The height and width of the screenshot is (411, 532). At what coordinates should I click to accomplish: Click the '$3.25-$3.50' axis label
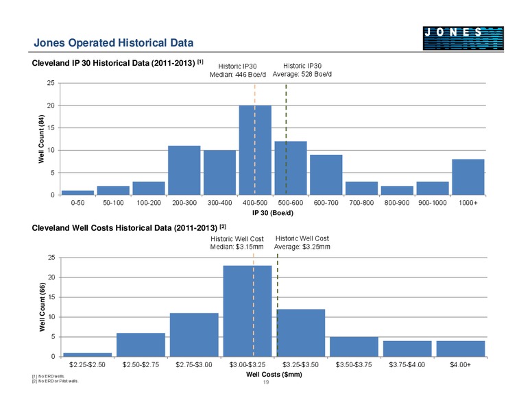pos(300,365)
